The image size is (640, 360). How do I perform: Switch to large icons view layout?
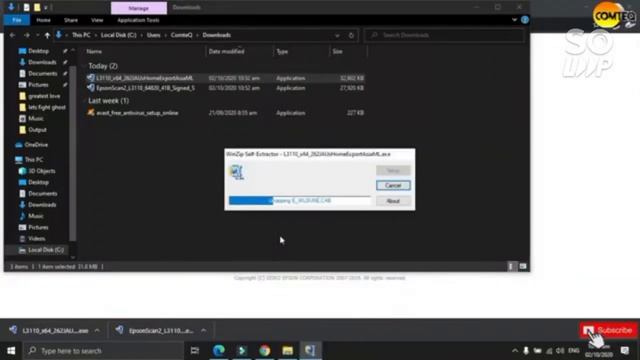pyautogui.click(x=522, y=267)
